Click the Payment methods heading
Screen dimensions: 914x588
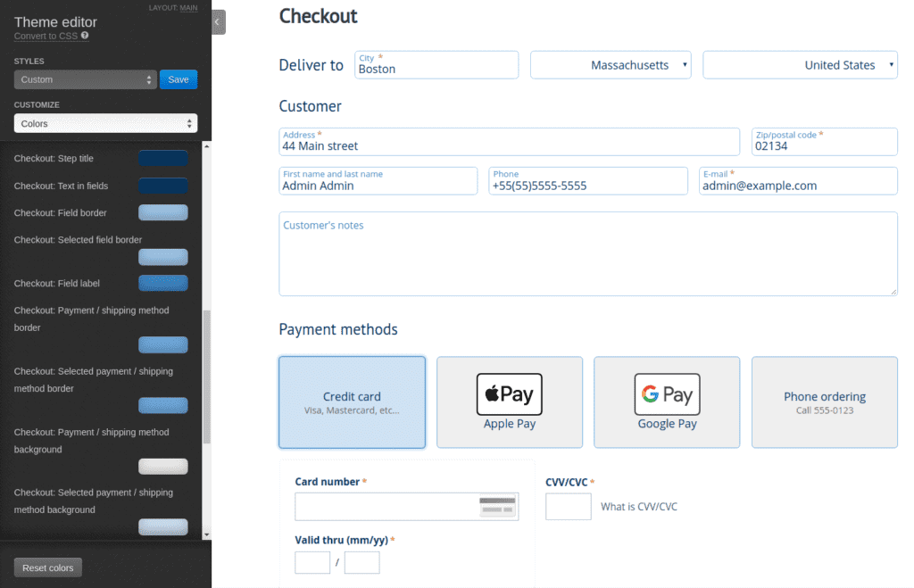[338, 329]
